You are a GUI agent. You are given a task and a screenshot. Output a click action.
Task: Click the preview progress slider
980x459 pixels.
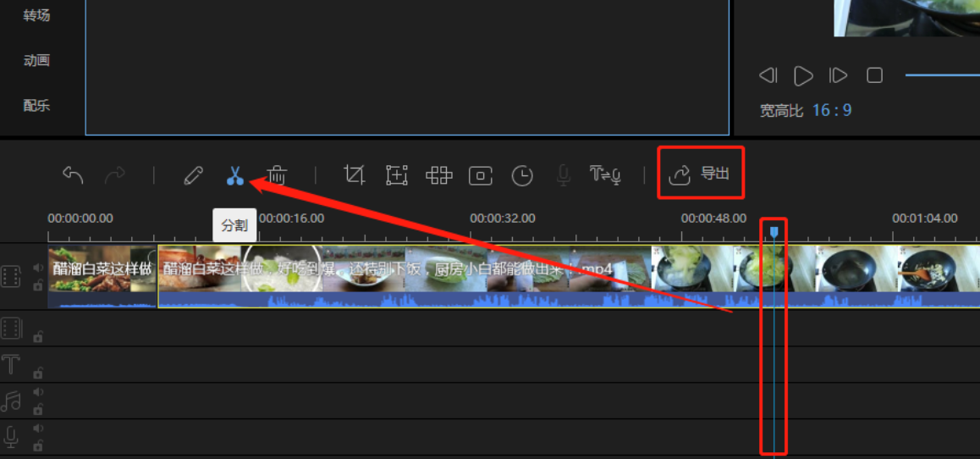pos(943,75)
